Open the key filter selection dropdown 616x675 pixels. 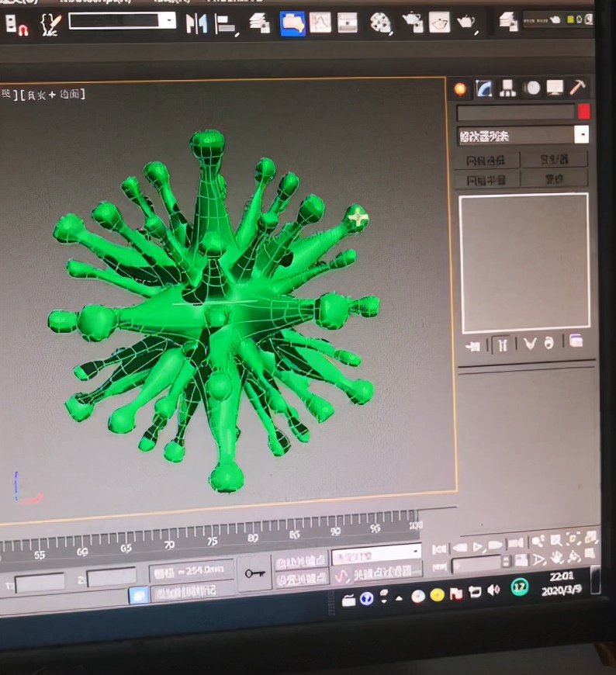click(376, 554)
